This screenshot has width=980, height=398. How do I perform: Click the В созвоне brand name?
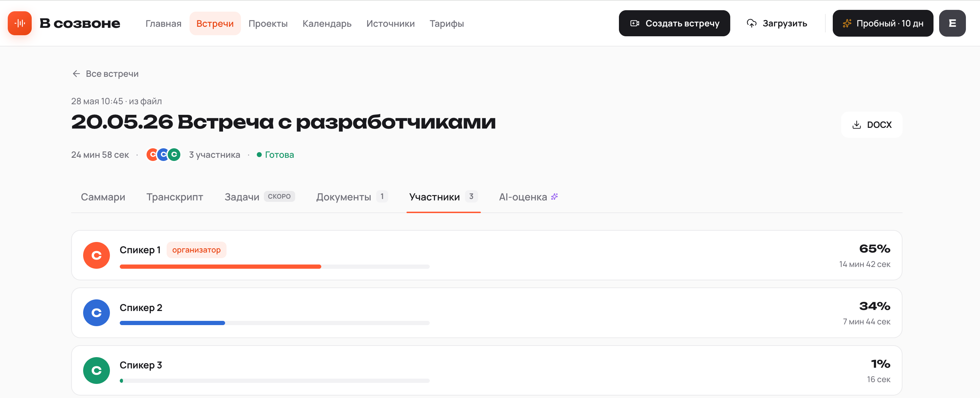(80, 23)
